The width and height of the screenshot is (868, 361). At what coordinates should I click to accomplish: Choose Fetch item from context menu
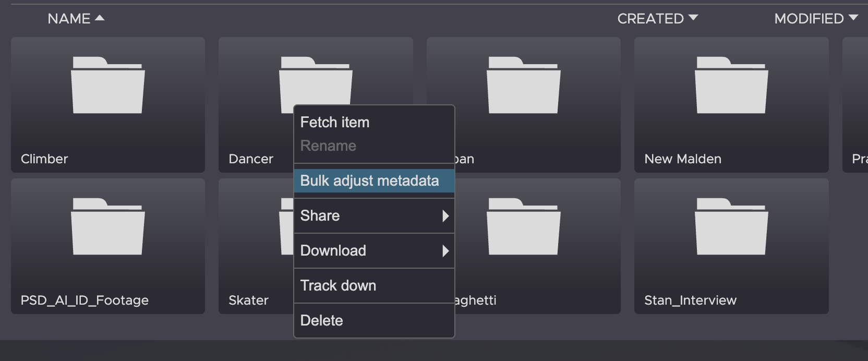[335, 123]
